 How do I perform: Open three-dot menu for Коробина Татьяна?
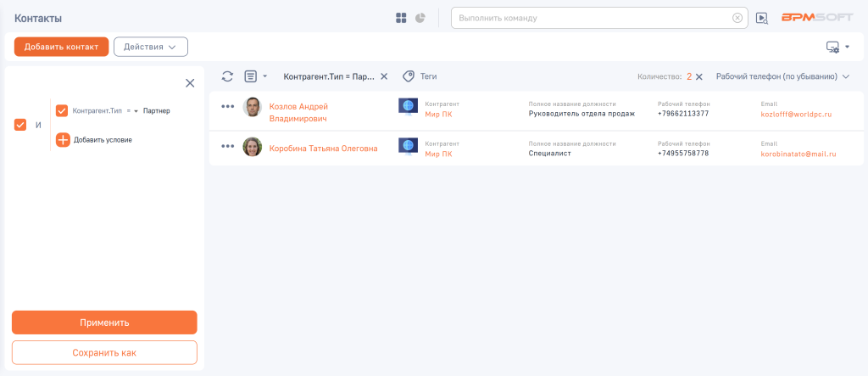[x=227, y=146]
